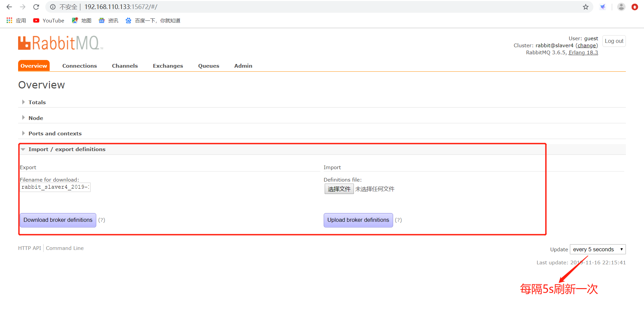Expand the Node section

(36, 118)
